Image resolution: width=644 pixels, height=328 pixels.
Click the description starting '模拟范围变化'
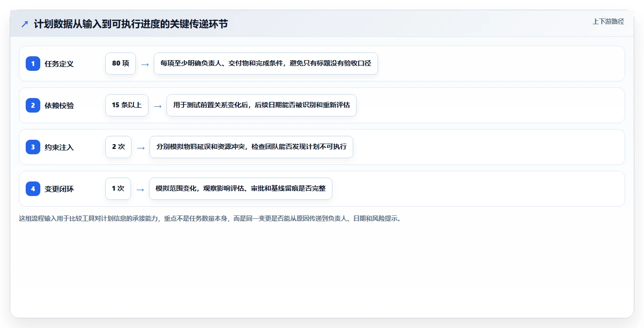click(241, 189)
